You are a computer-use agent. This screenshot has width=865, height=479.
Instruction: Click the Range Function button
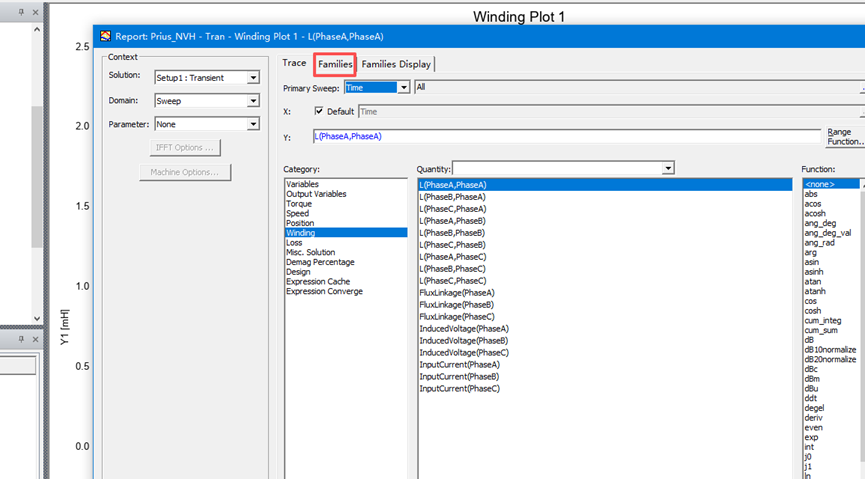[x=845, y=137]
